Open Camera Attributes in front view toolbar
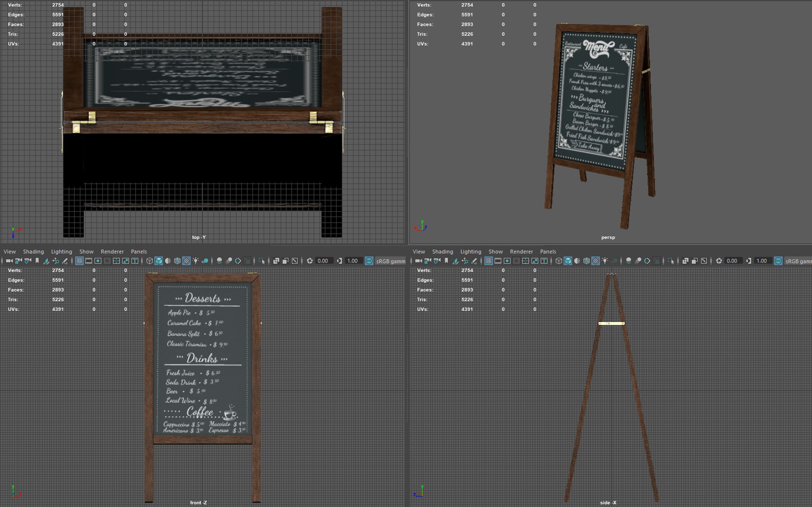This screenshot has height=507, width=812. click(28, 261)
